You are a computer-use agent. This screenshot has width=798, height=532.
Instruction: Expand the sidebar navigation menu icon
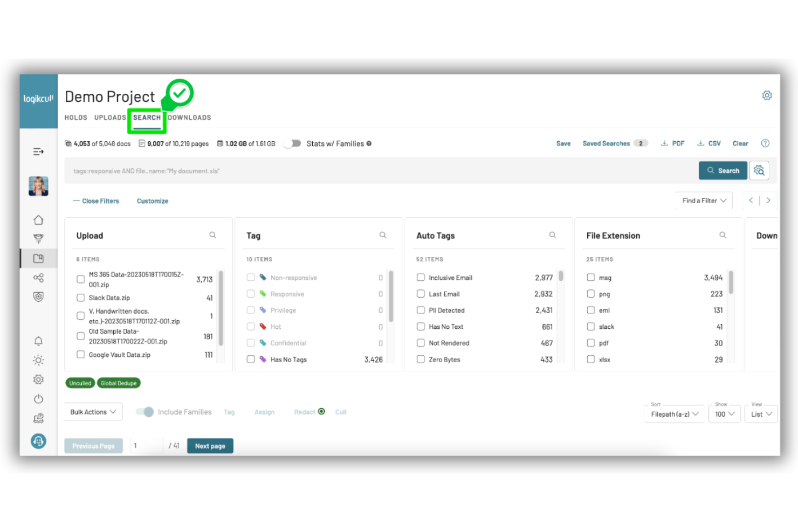(x=38, y=151)
